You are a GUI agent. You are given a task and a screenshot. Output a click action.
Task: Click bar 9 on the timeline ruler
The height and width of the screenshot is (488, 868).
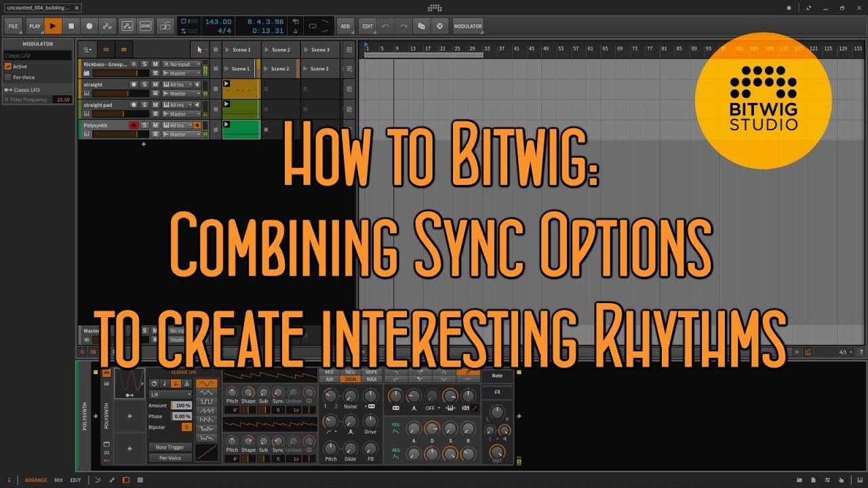point(397,49)
